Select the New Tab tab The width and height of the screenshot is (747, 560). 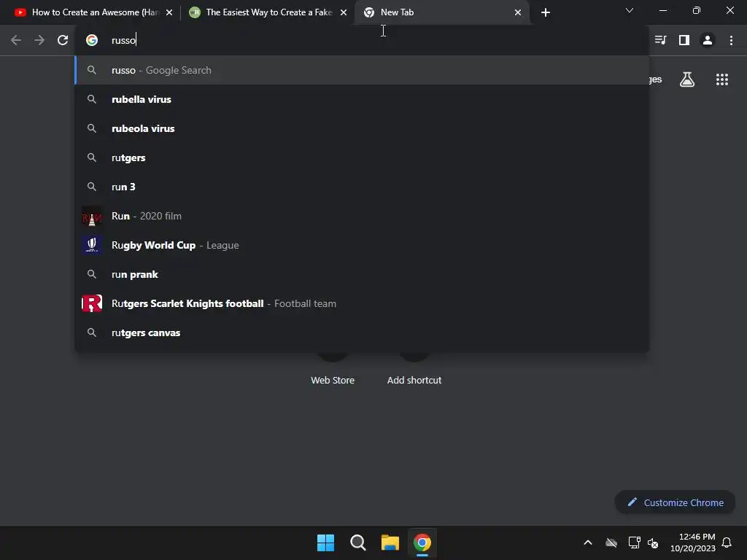click(442, 12)
